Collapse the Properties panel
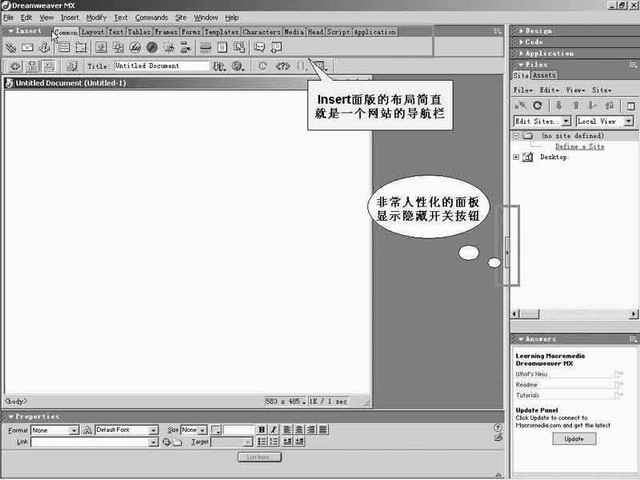Viewport: 640px width, 480px height. pos(34,417)
